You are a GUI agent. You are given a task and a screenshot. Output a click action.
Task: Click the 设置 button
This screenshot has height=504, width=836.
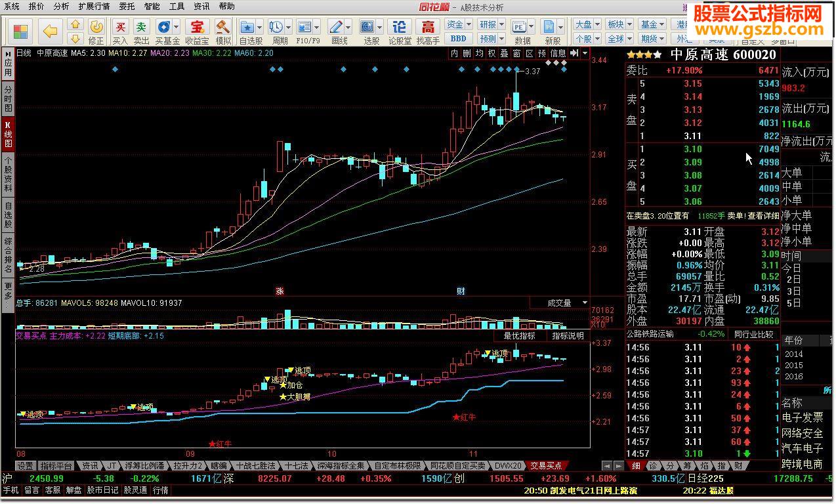(x=25, y=465)
